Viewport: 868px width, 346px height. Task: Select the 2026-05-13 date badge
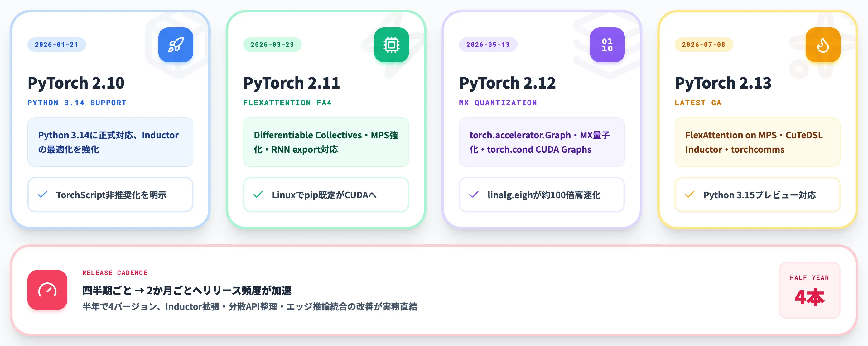[x=488, y=45]
